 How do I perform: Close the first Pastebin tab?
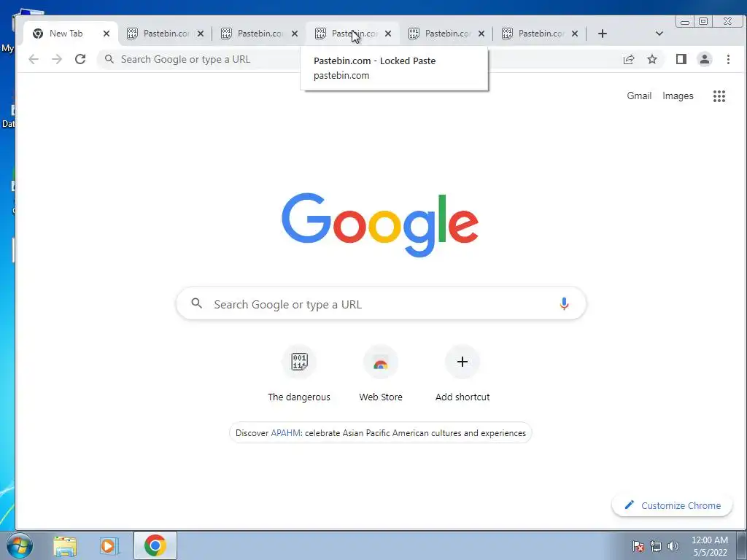pos(201,34)
